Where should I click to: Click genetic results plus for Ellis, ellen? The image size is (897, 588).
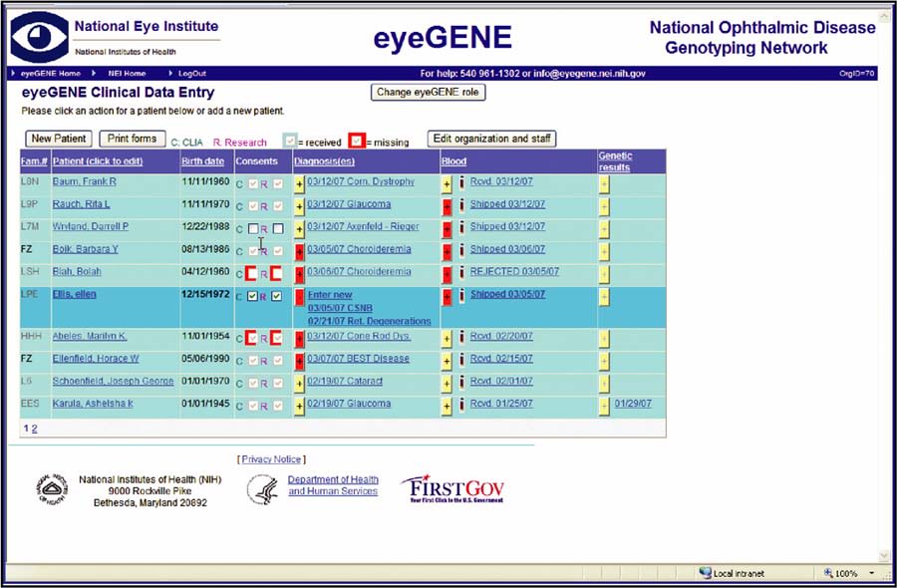pyautogui.click(x=604, y=297)
